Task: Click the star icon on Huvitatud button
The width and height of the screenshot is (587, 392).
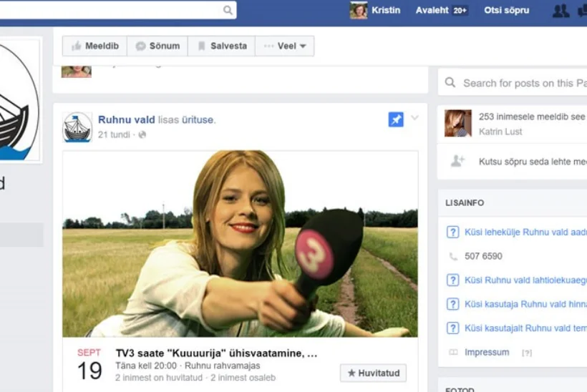Action: (351, 373)
